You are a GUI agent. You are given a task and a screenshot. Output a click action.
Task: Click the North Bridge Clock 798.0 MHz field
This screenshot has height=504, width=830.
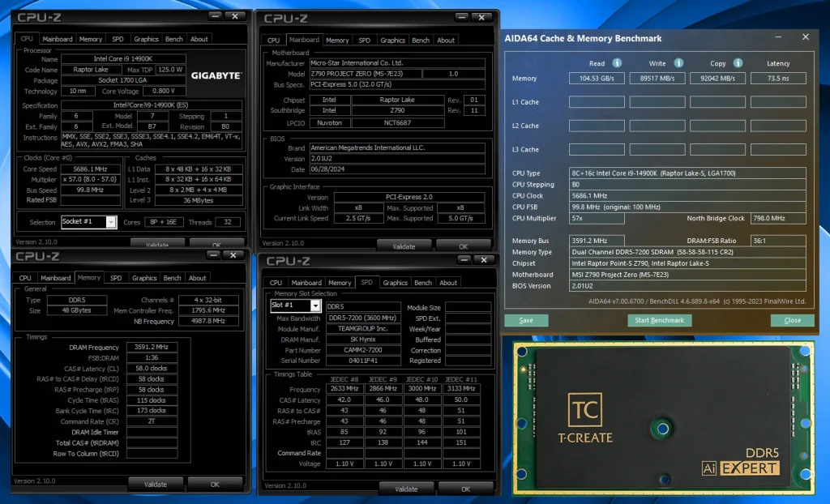click(x=778, y=218)
